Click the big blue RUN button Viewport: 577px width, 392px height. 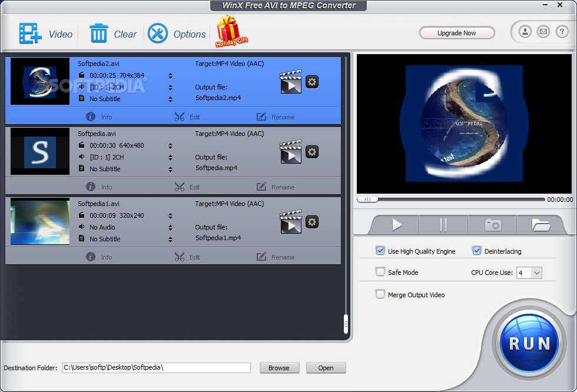(529, 343)
